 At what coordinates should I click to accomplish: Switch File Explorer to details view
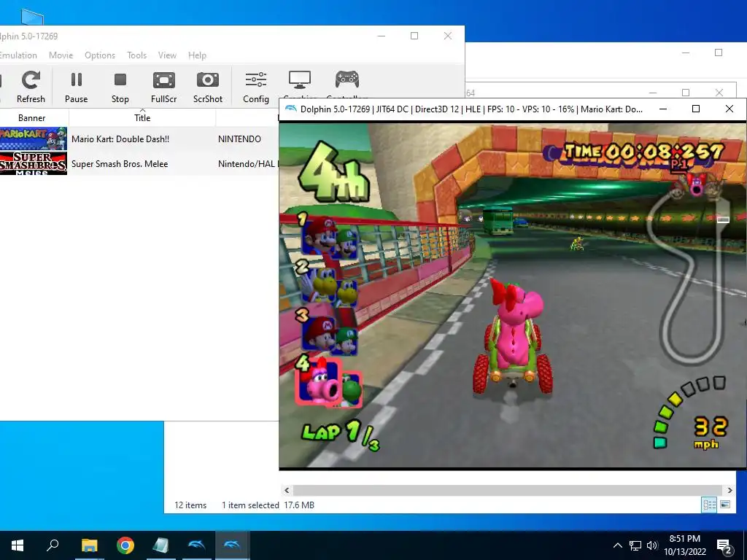coord(709,505)
